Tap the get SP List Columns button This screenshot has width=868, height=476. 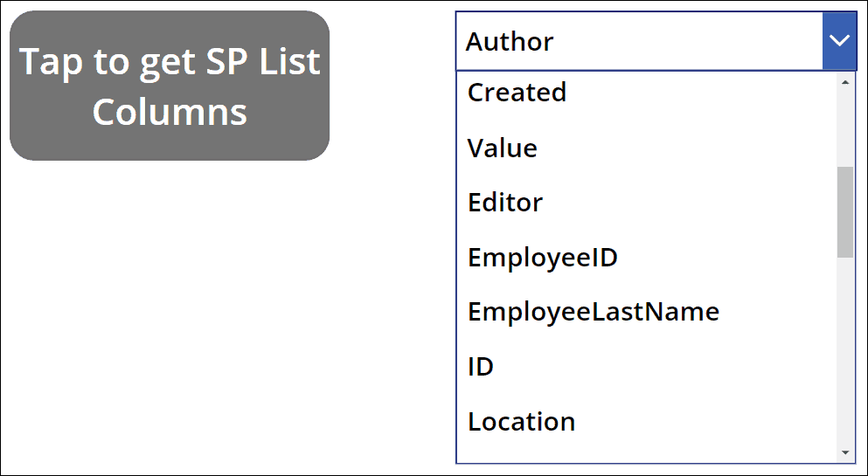point(170,86)
